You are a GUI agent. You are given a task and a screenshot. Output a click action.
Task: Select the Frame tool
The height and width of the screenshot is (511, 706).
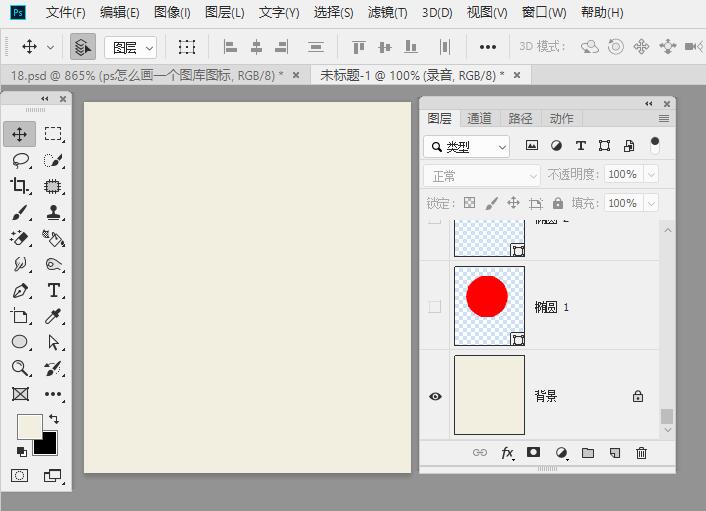(x=20, y=394)
